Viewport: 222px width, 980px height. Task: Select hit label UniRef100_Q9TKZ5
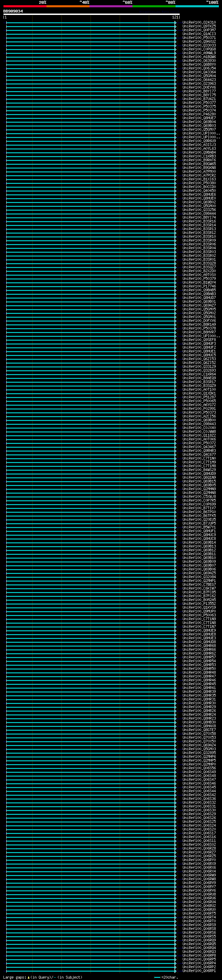199,26
